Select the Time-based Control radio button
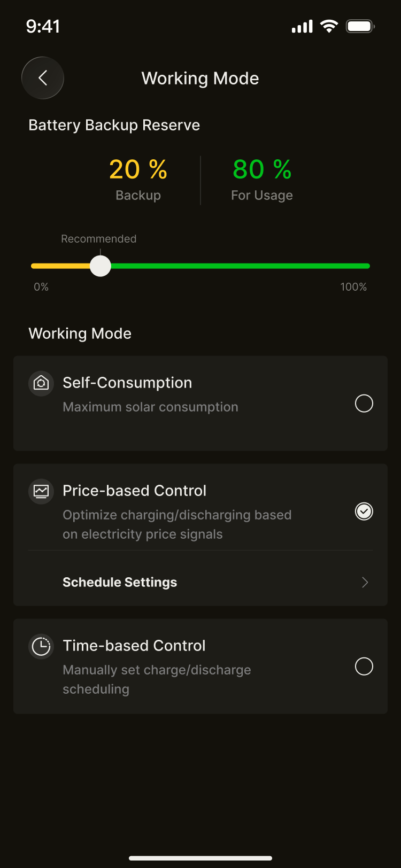 click(x=364, y=666)
